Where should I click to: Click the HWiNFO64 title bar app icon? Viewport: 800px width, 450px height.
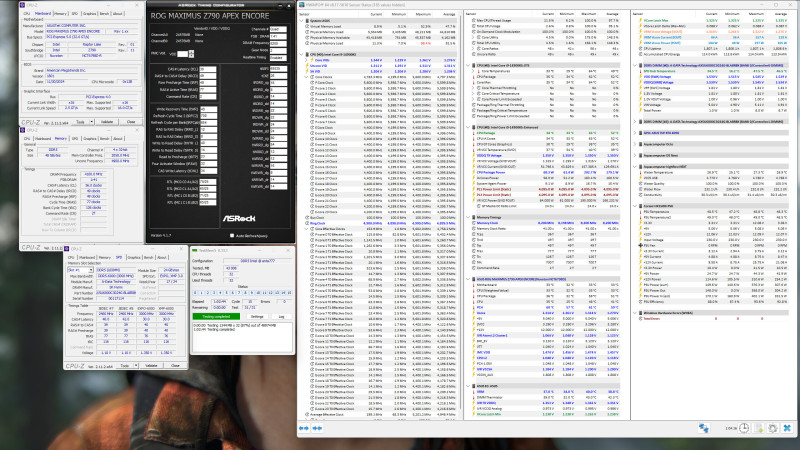click(302, 5)
